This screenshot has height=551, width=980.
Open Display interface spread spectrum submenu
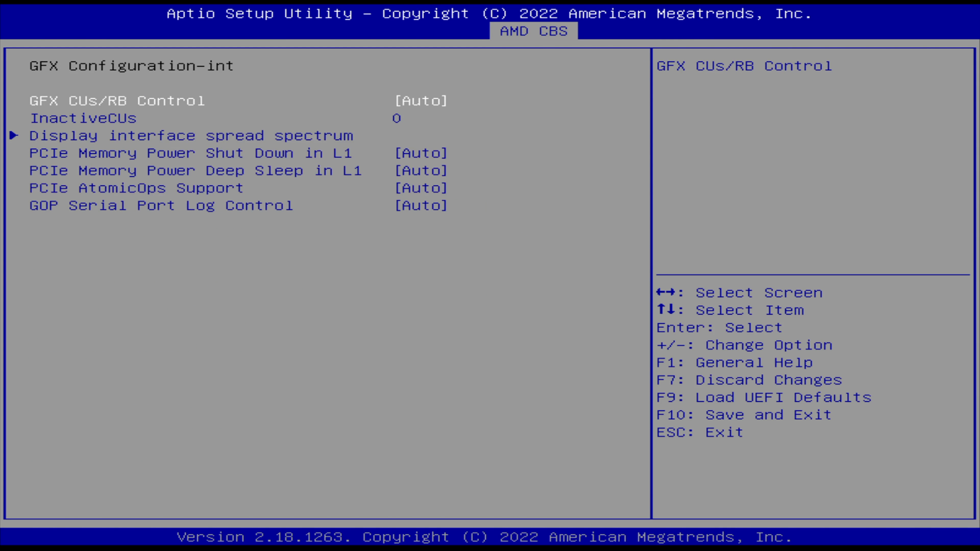191,136
